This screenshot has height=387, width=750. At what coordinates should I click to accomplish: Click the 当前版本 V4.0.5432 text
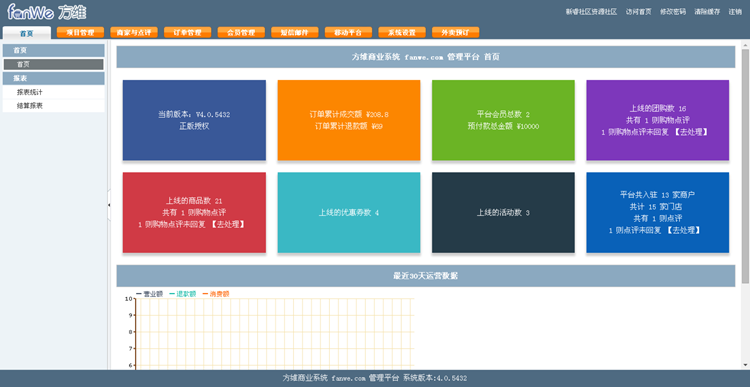tap(194, 114)
